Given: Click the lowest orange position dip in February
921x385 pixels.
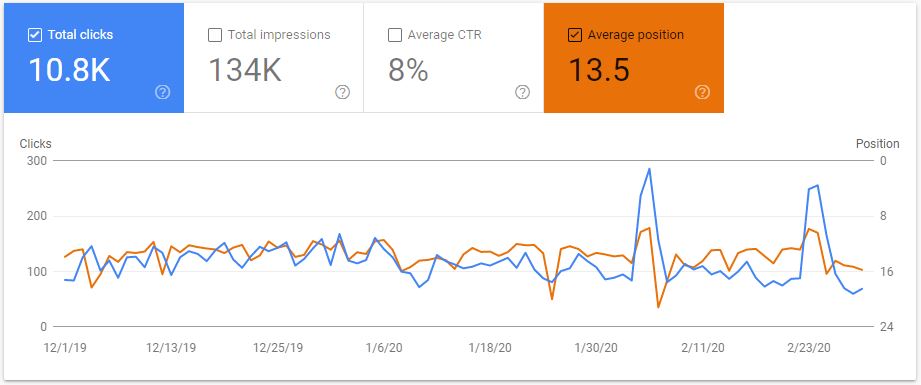Looking at the screenshot, I should (x=658, y=307).
